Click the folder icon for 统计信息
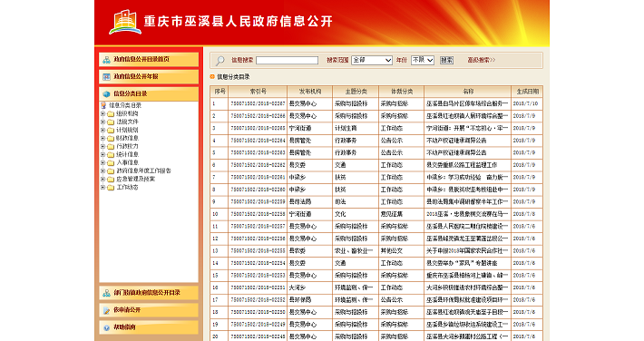Image resolution: width=644 pixels, height=341 pixels. coord(111,155)
